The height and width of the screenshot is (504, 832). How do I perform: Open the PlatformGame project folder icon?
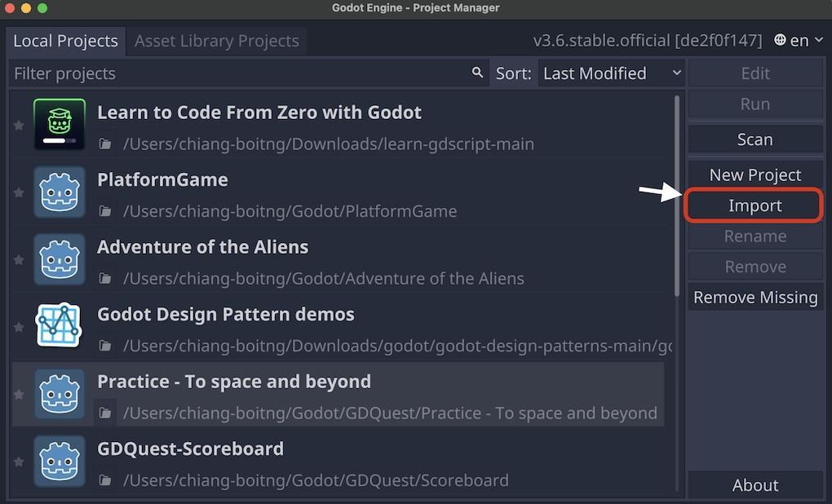pos(105,211)
